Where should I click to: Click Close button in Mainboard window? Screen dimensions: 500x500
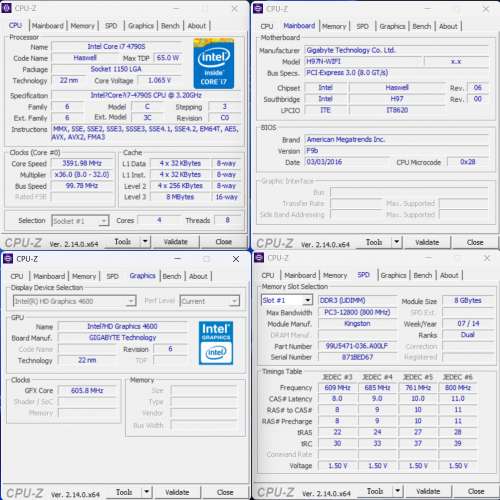475,242
